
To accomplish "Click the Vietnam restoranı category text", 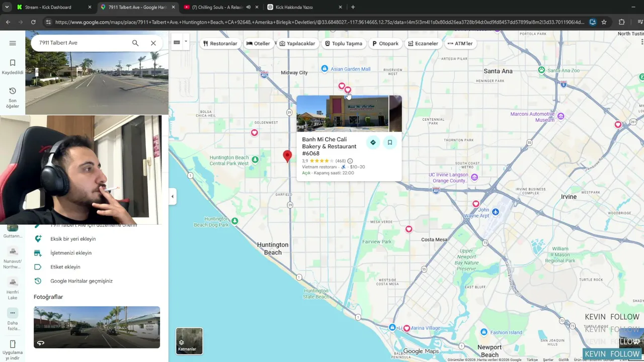I will (319, 167).
